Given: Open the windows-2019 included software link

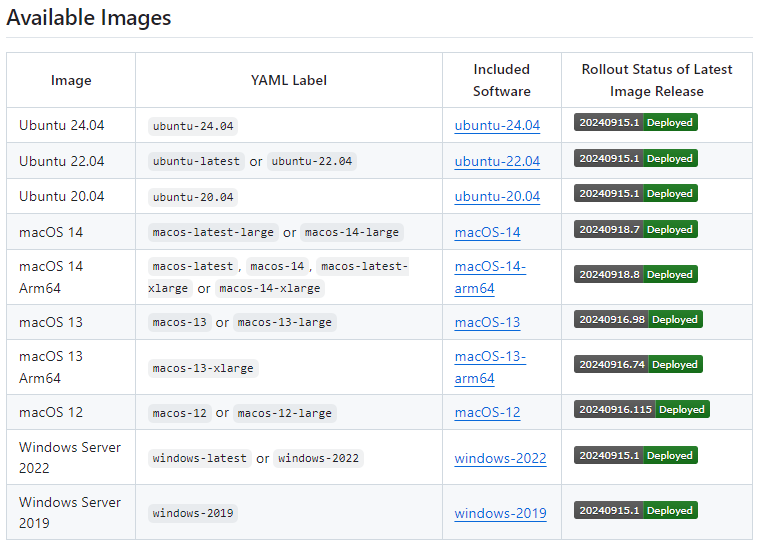Looking at the screenshot, I should (500, 513).
